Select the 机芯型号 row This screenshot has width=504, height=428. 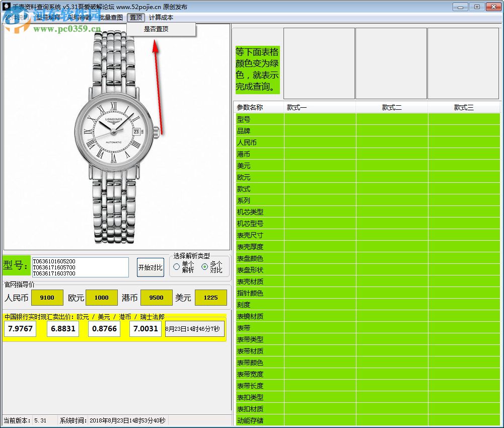click(368, 224)
